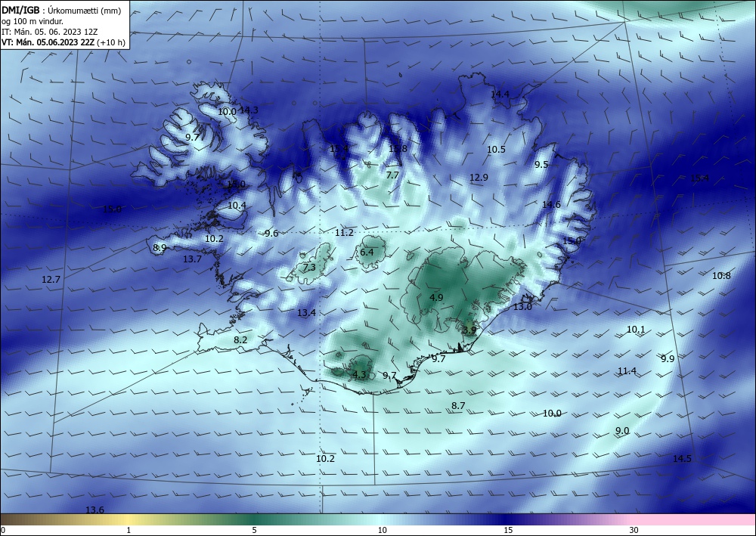
Task: Click the 13.6 value near bottom edge
Action: (x=94, y=510)
